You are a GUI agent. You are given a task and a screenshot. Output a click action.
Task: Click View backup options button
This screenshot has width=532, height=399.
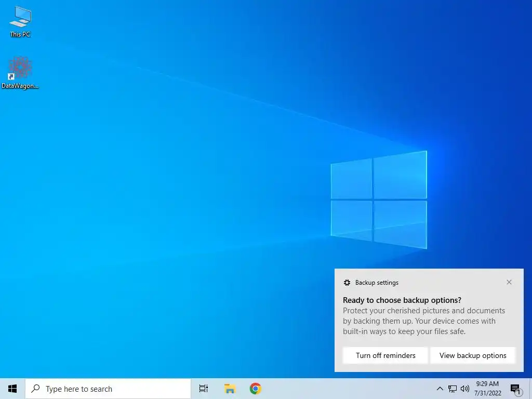(473, 355)
